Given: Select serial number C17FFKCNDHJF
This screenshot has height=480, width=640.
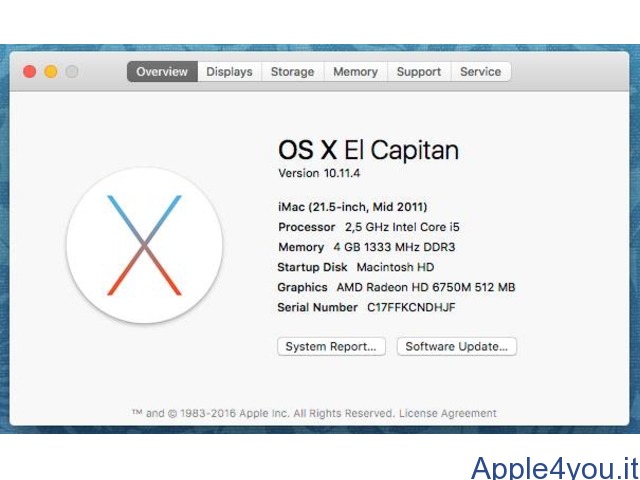Looking at the screenshot, I should coord(411,307).
